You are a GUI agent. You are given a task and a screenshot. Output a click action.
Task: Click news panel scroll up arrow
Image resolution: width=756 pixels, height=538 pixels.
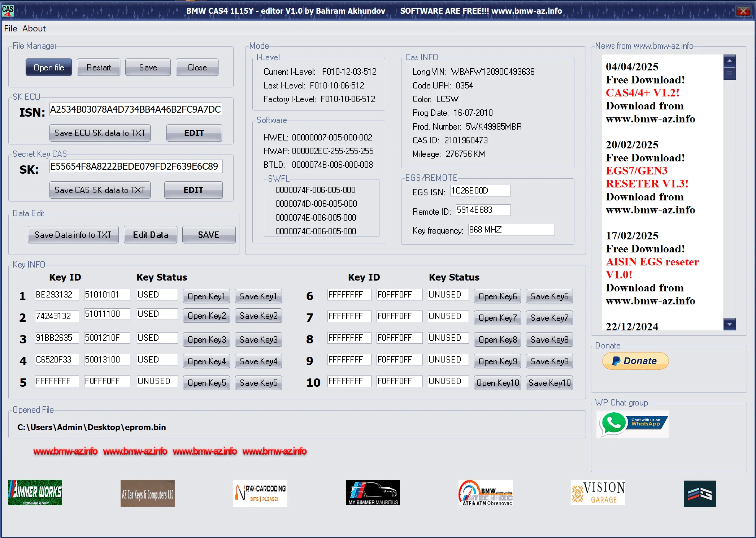(729, 61)
